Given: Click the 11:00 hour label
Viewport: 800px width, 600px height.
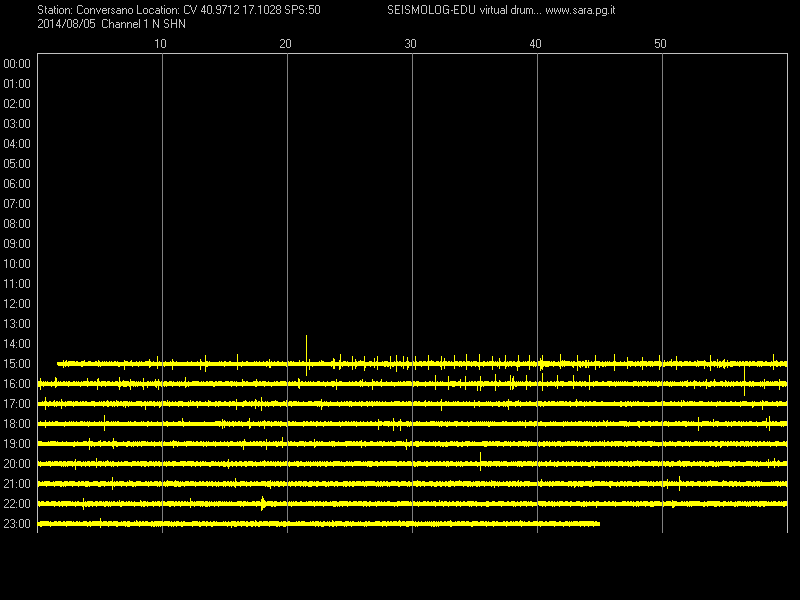Looking at the screenshot, I should (17, 284).
